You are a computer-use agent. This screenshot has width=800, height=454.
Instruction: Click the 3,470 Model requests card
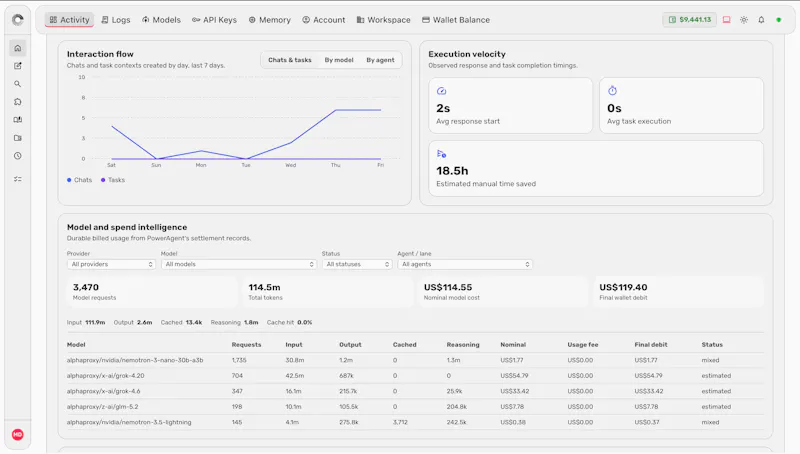tap(152, 292)
